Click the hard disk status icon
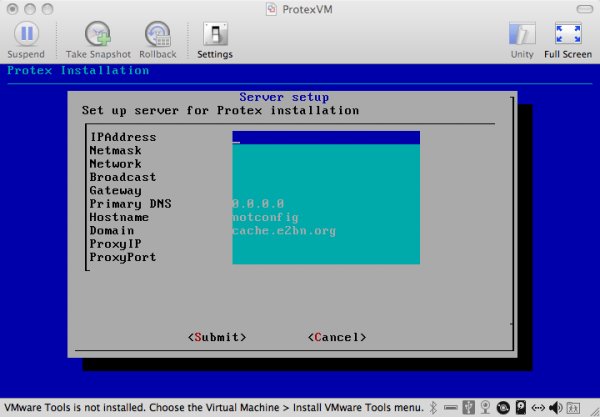The image size is (600, 417). 520,408
